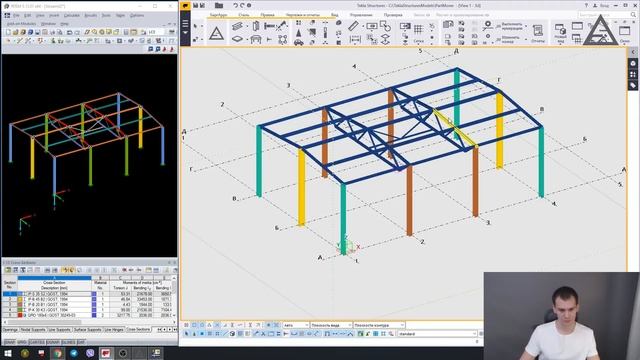This screenshot has width=640, height=360.
Task: Switch to Line Hinges table tab
Action: 114,329
